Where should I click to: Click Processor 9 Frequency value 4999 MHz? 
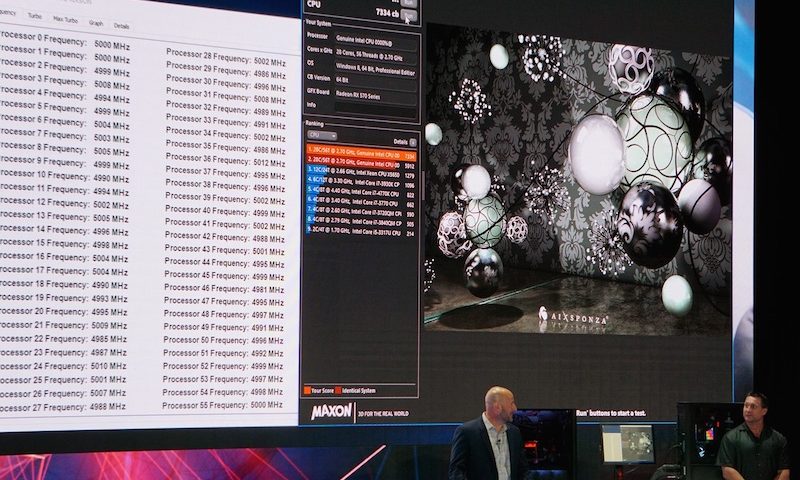[x=111, y=165]
